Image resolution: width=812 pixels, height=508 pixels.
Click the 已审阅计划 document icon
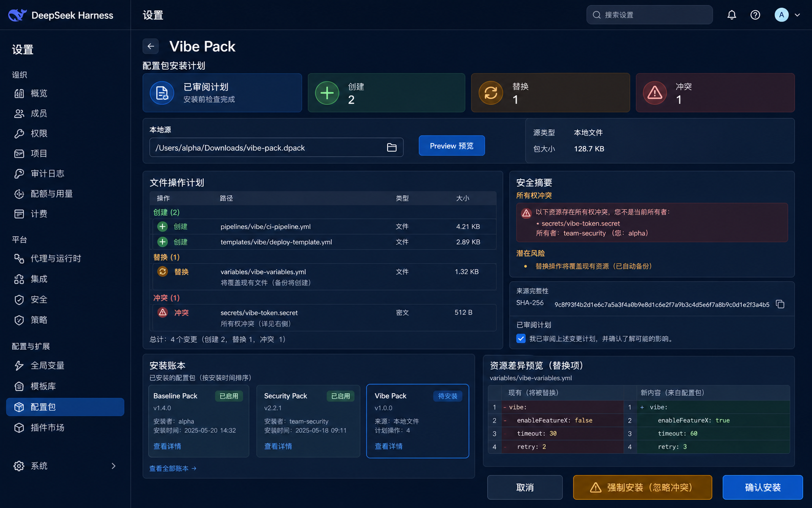[x=162, y=93]
